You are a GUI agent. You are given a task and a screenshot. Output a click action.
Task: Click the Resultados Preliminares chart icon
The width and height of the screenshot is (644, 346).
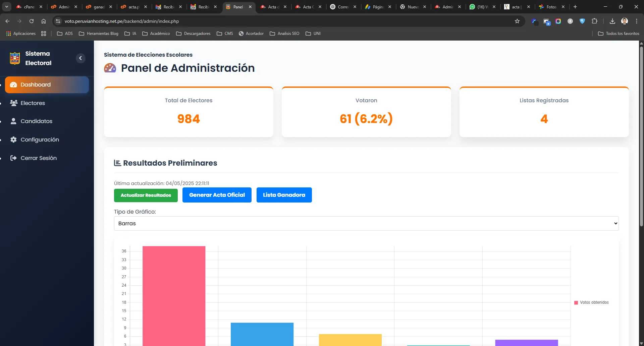click(117, 163)
